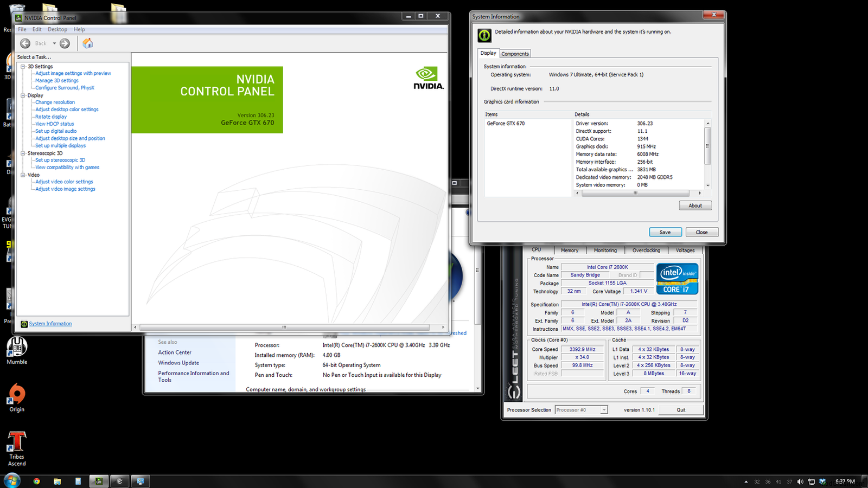
Task: Click Chrome icon in the taskbar
Action: tap(36, 481)
